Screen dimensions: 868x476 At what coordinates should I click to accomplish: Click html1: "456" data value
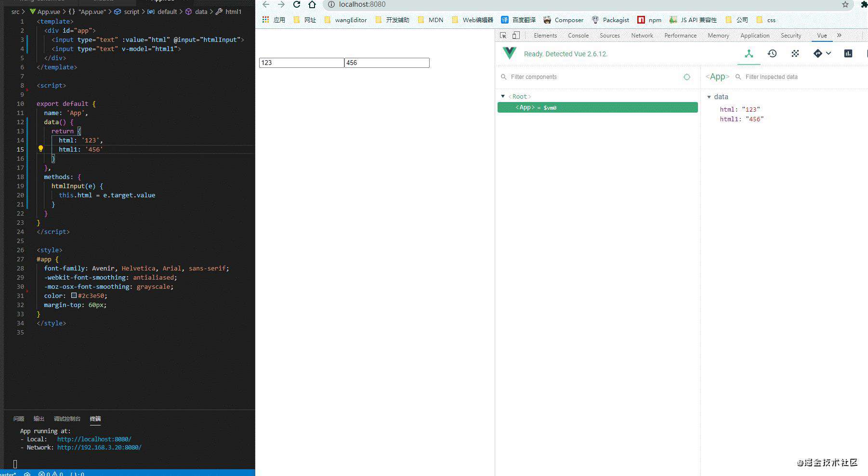click(x=742, y=119)
